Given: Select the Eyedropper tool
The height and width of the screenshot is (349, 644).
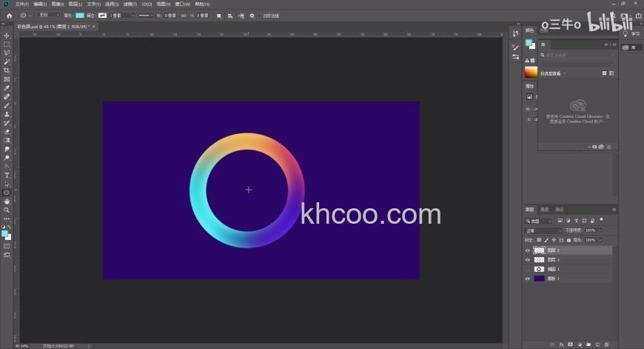Looking at the screenshot, I should [7, 88].
